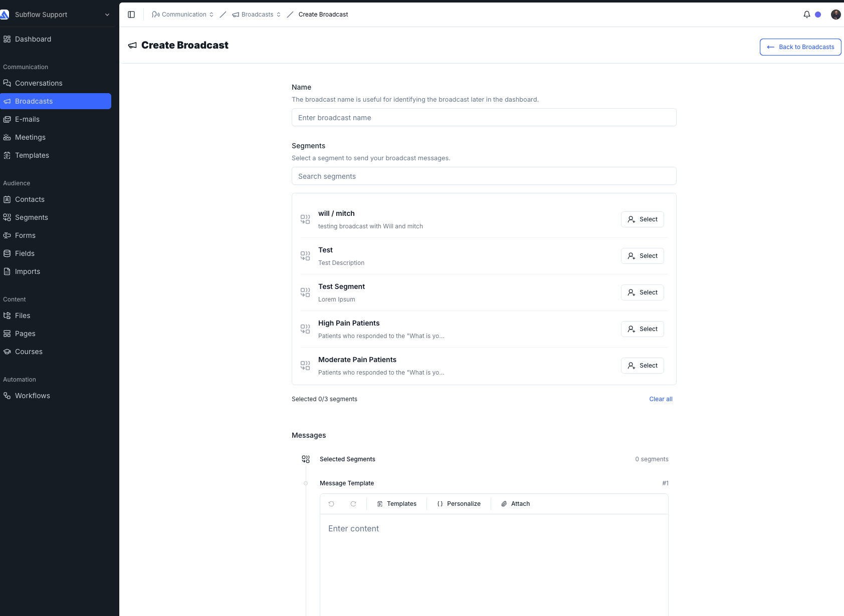The height and width of the screenshot is (616, 844).
Task: Click the Clear all link
Action: pyautogui.click(x=661, y=399)
